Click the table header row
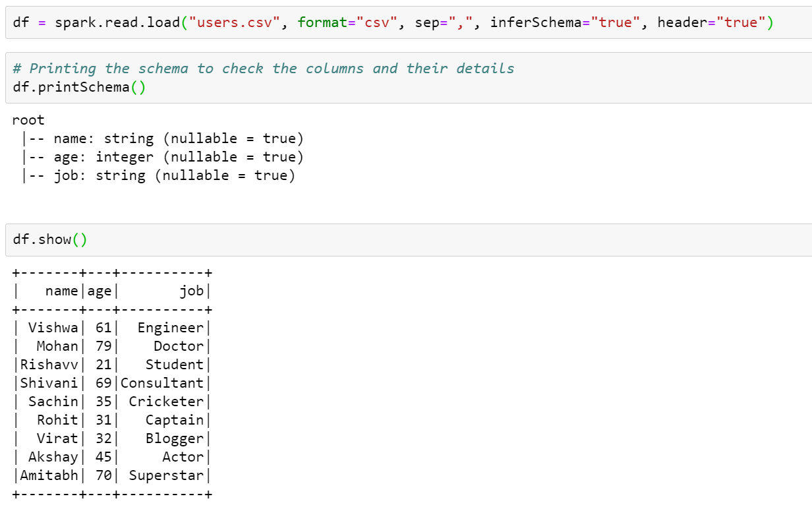Screen dimensions: 812x511 [112, 291]
